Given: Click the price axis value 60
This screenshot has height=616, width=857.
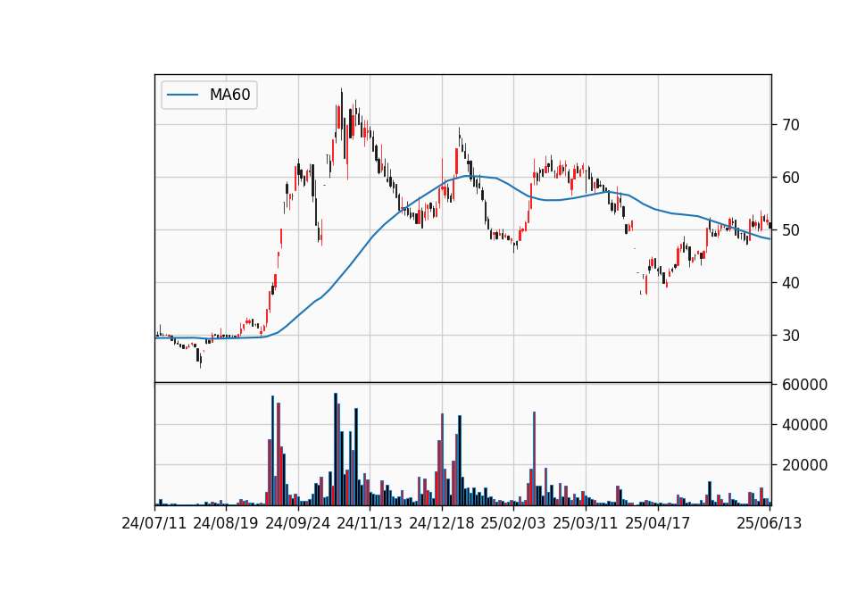Looking at the screenshot, I should click(x=791, y=178).
